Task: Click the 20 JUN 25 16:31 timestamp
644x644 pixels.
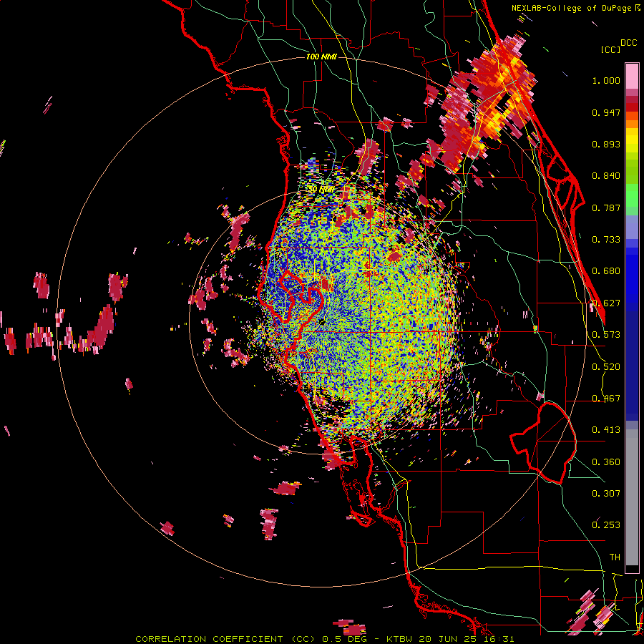Action: (x=466, y=639)
